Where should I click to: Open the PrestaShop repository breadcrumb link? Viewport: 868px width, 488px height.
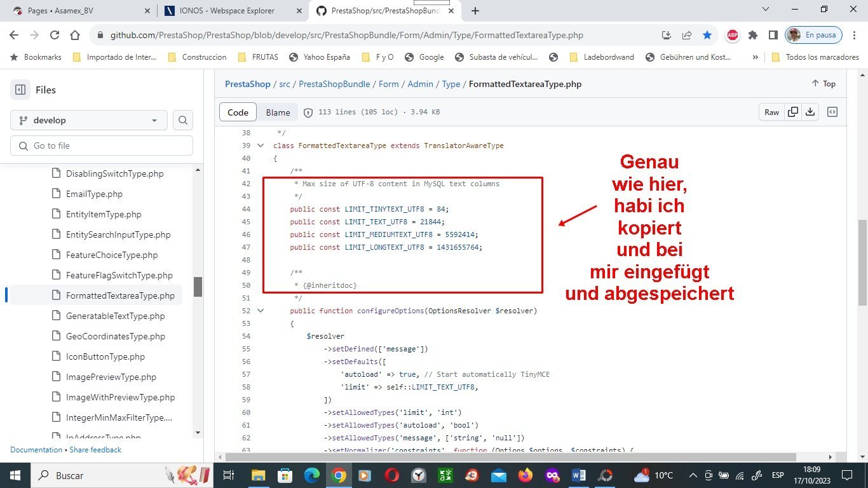248,84
